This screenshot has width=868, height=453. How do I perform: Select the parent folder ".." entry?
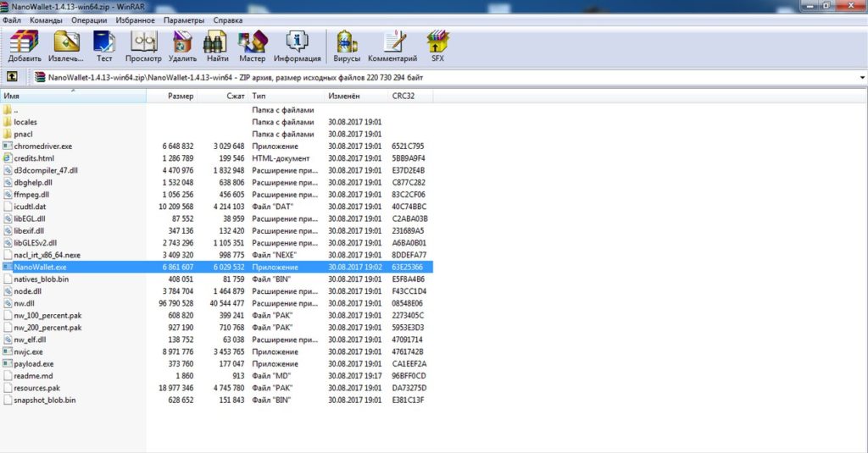point(15,110)
